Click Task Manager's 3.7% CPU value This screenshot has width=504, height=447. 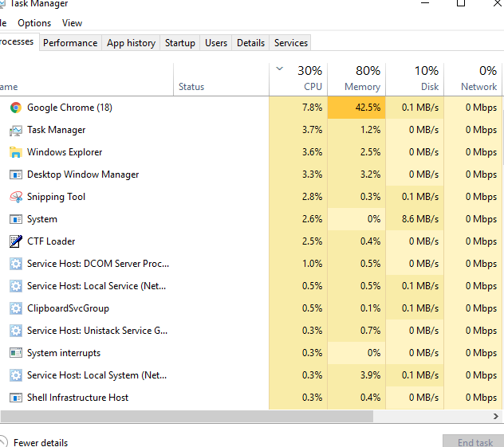pos(312,130)
